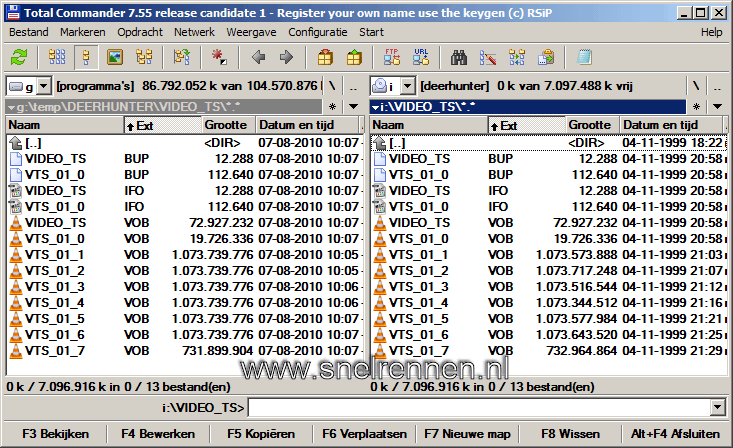Click the green Refresh panel icon
Image resolution: width=733 pixels, height=448 pixels.
tap(19, 58)
